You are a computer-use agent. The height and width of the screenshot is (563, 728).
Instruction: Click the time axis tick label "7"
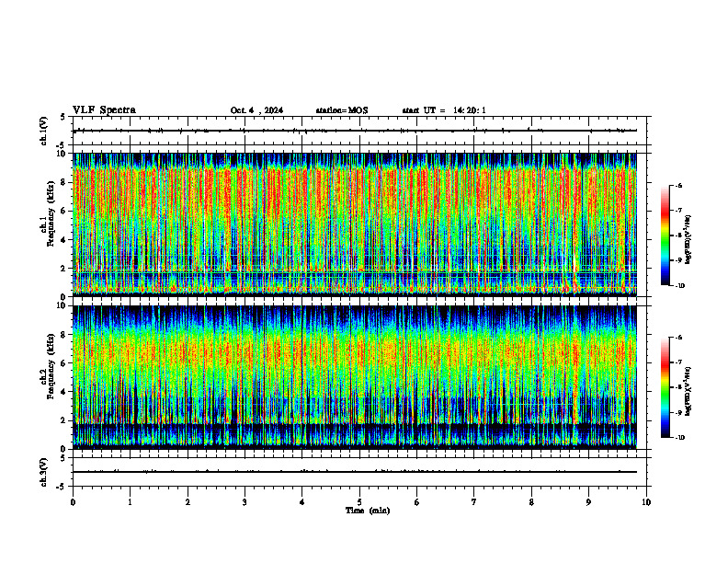click(x=474, y=502)
